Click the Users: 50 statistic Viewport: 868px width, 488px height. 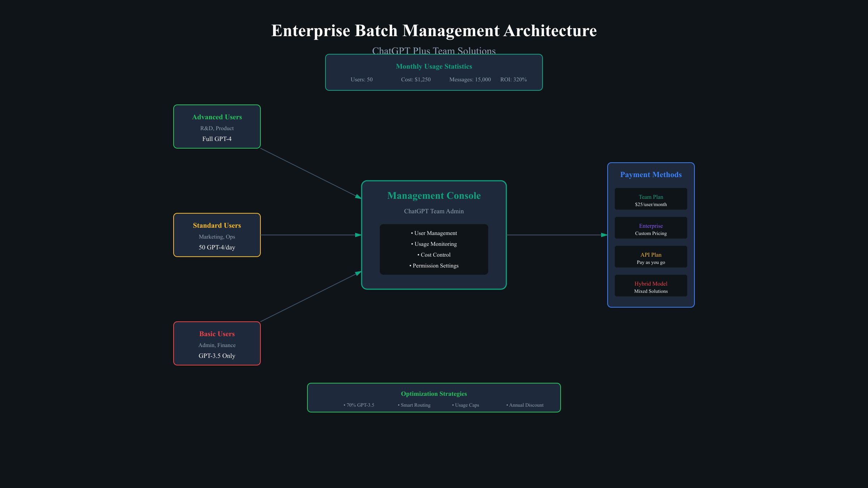tap(362, 80)
